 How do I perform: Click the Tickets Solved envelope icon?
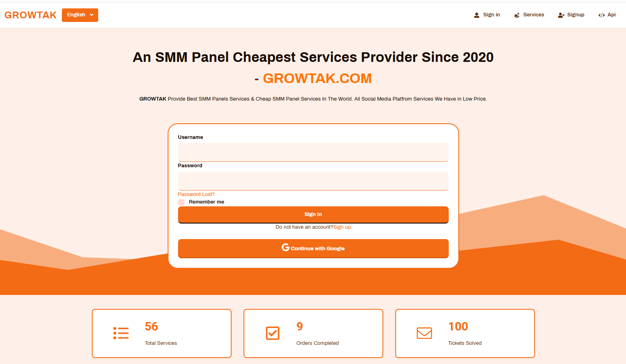pyautogui.click(x=424, y=333)
